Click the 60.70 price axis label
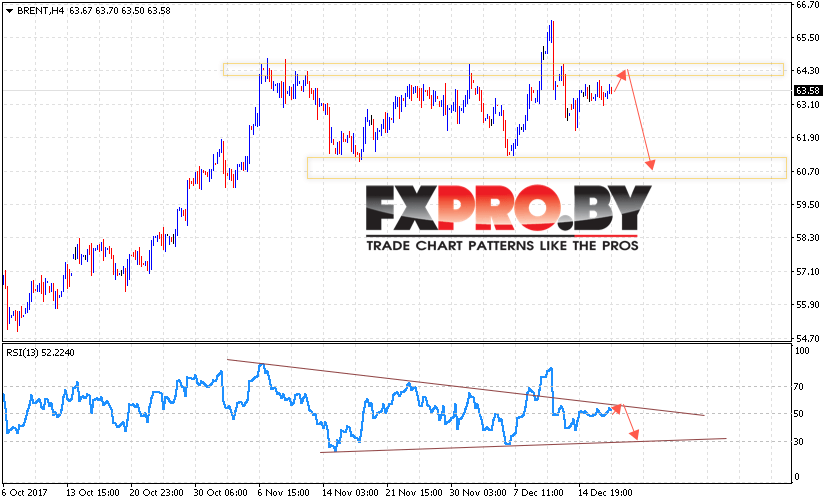 (808, 171)
